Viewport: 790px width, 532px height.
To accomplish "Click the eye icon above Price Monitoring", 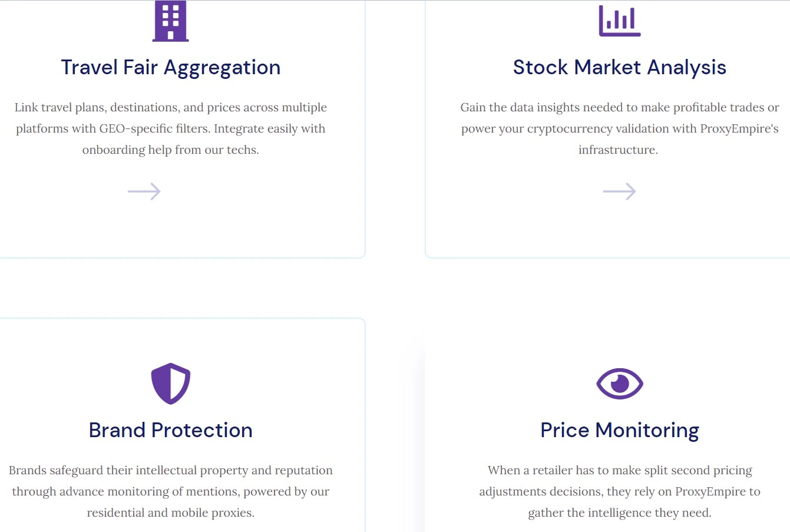I will [619, 384].
